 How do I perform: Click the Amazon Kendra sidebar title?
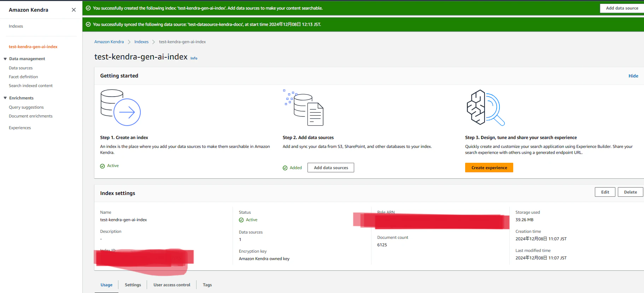(29, 10)
